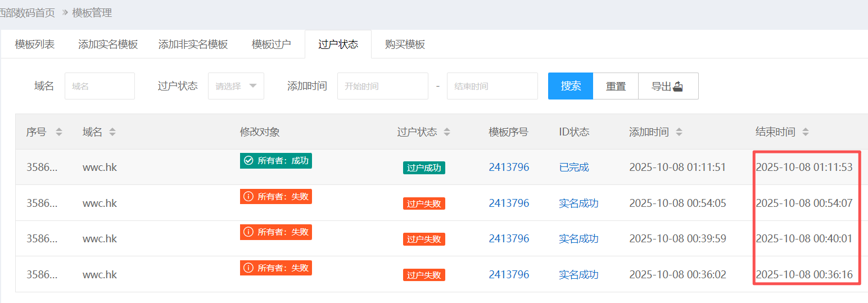The width and height of the screenshot is (868, 303).
Task: Click add time 2025-10-08 00:39:59
Action: point(677,238)
